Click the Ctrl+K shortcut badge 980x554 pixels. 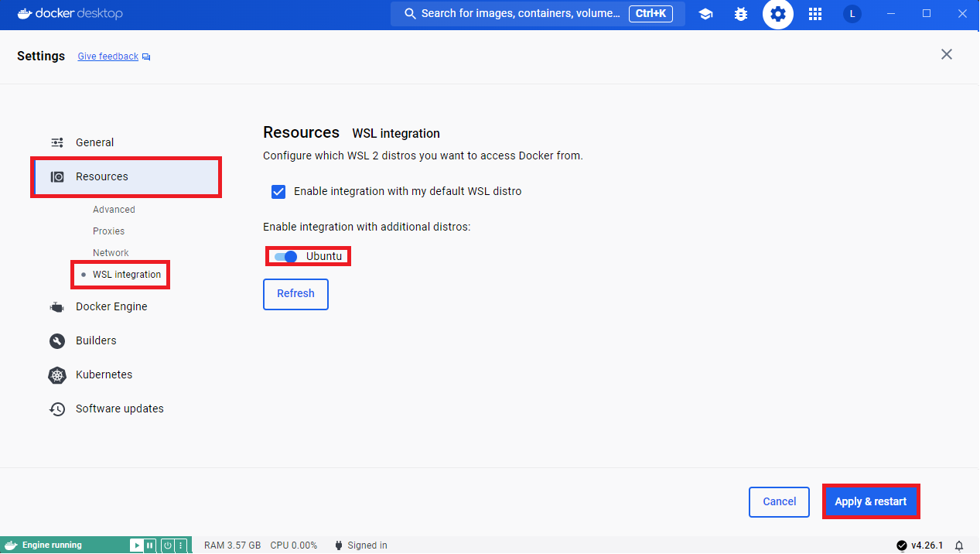[651, 14]
